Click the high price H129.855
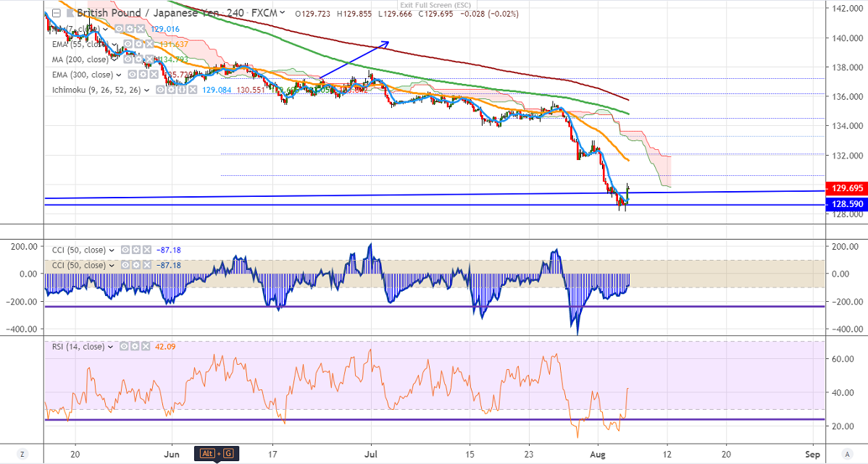This screenshot has width=868, height=464. tap(354, 13)
